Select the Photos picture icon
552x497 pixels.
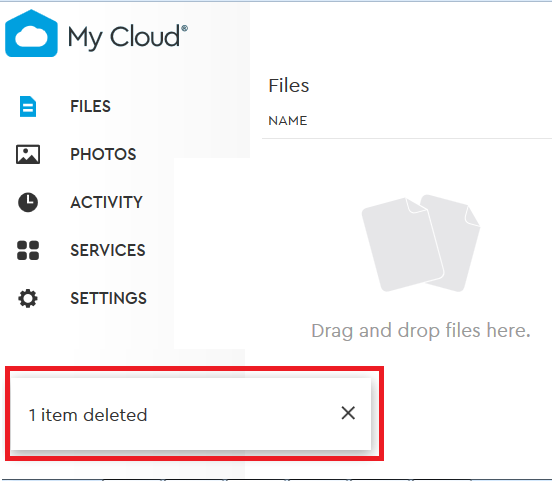pyautogui.click(x=28, y=154)
